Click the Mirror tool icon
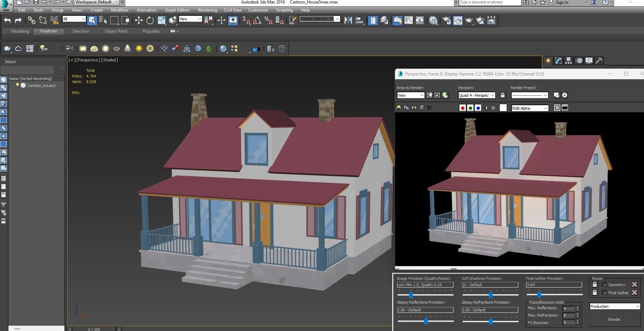The image size is (644, 331). (x=348, y=20)
